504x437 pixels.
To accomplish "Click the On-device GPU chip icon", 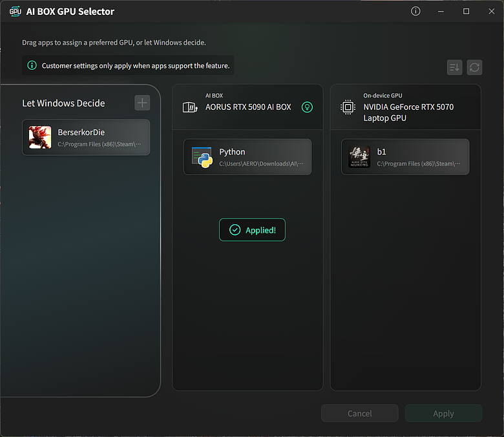I will (348, 107).
